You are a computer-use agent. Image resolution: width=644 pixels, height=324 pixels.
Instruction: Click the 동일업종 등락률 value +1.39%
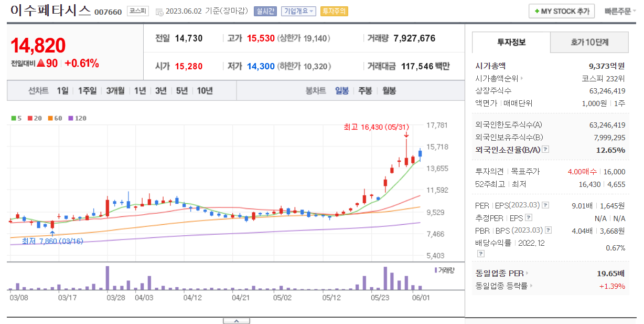point(613,286)
